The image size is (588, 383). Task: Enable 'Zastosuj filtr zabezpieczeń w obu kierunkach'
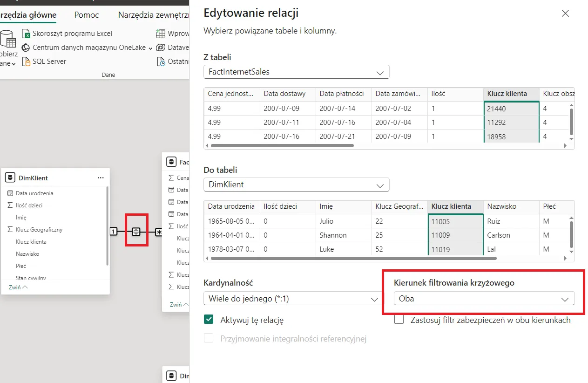(399, 320)
